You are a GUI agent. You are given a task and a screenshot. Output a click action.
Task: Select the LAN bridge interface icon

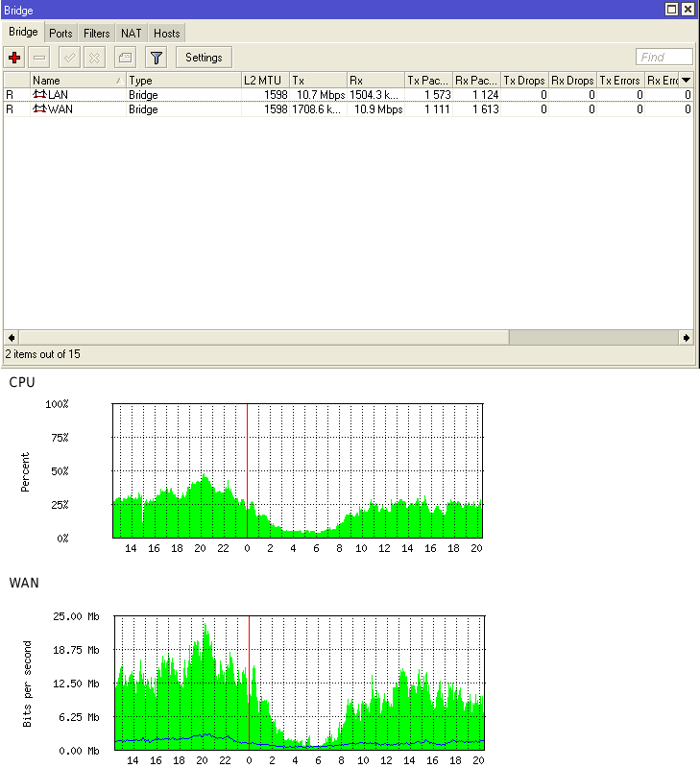coord(39,94)
